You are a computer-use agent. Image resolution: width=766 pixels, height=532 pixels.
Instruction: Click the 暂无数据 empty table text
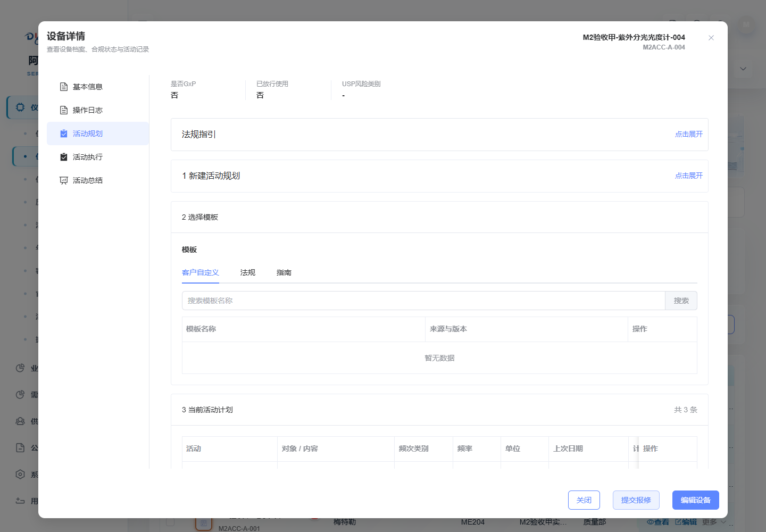(439, 358)
